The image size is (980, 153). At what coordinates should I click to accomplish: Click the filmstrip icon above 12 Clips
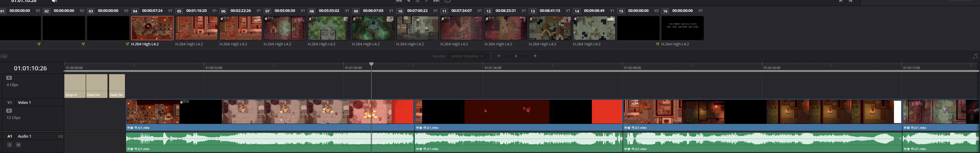pos(9,111)
